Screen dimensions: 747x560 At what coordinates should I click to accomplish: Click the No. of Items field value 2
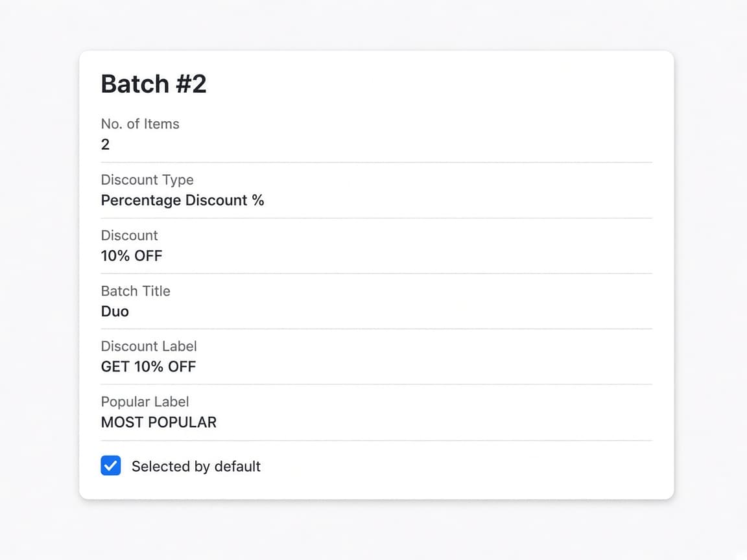coord(105,145)
